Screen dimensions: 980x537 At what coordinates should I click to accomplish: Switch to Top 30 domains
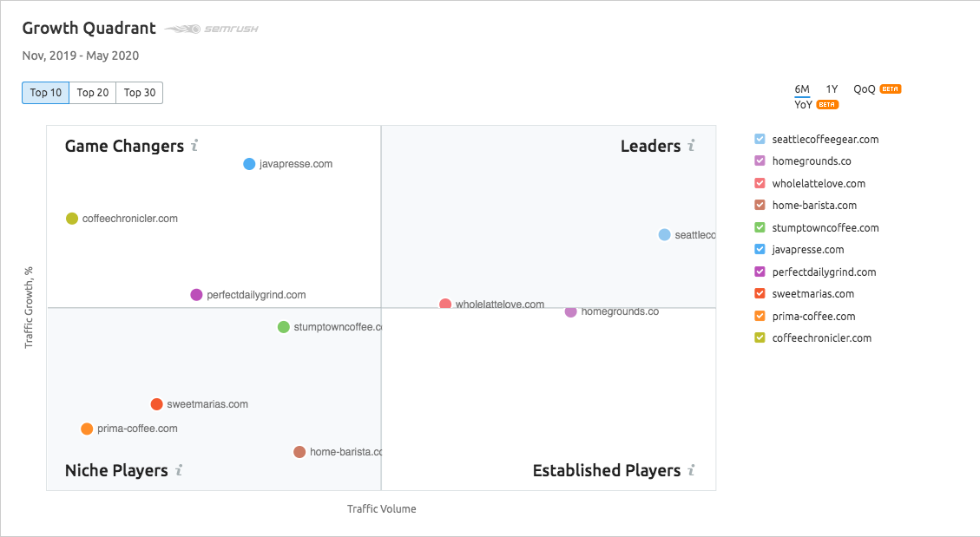pyautogui.click(x=140, y=93)
